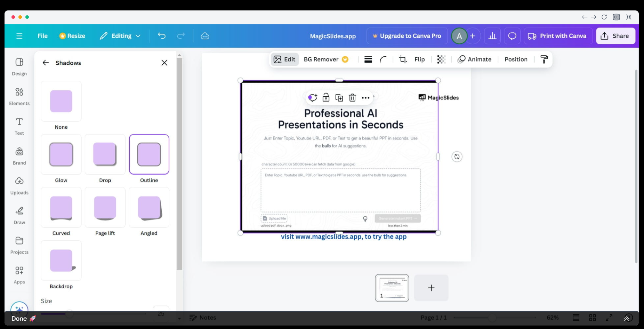Click Flip in the image toolbar
644x329 pixels.
coord(420,59)
